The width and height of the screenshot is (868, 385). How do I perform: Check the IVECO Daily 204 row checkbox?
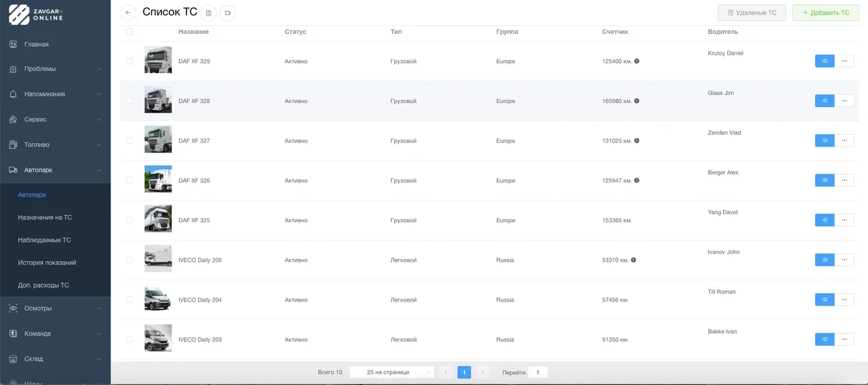point(130,300)
